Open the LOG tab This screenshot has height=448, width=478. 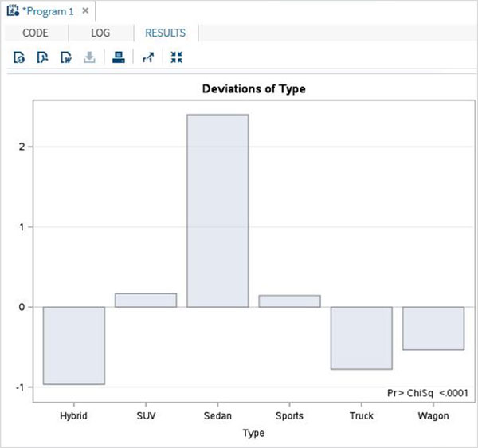(x=99, y=33)
